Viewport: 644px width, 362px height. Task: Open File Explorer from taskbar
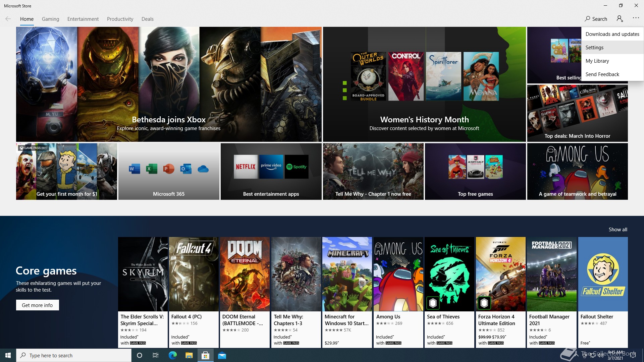click(x=189, y=355)
